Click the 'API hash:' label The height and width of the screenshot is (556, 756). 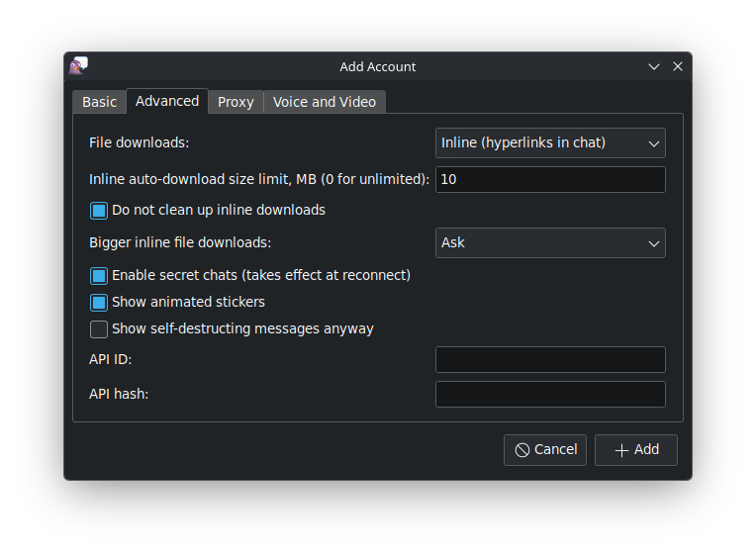[x=119, y=394]
